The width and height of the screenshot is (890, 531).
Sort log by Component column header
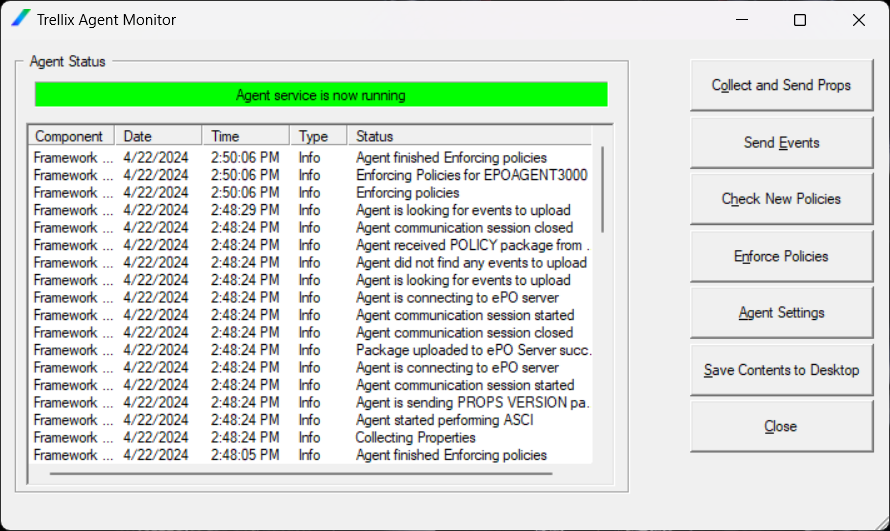click(x=70, y=136)
